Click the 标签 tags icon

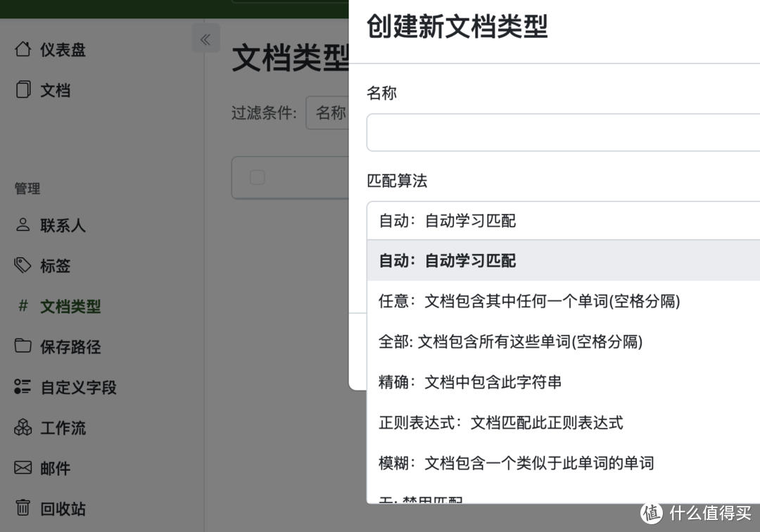(x=23, y=266)
